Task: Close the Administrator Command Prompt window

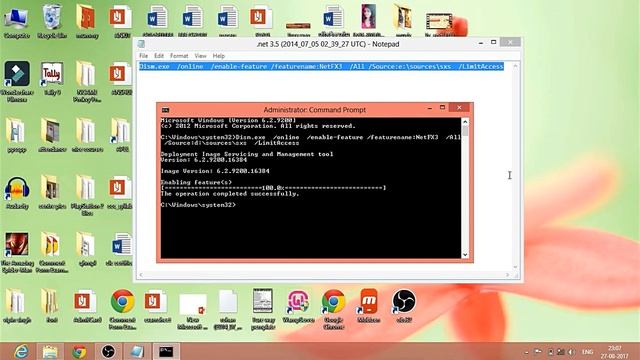Action: (459, 107)
